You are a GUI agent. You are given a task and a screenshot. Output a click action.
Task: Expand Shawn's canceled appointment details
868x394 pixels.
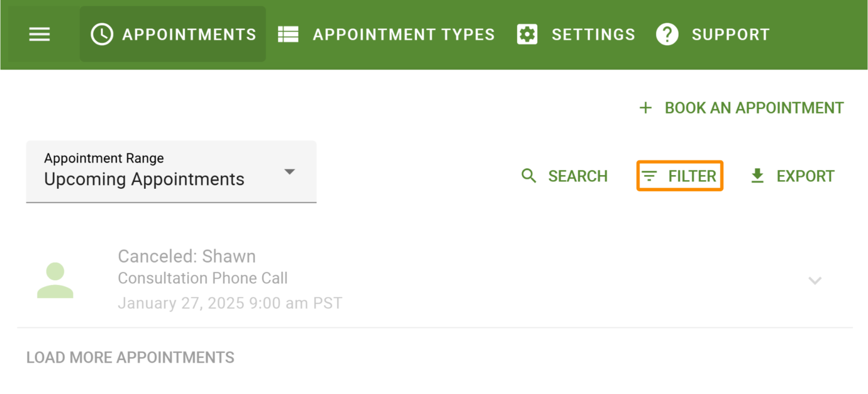815,280
